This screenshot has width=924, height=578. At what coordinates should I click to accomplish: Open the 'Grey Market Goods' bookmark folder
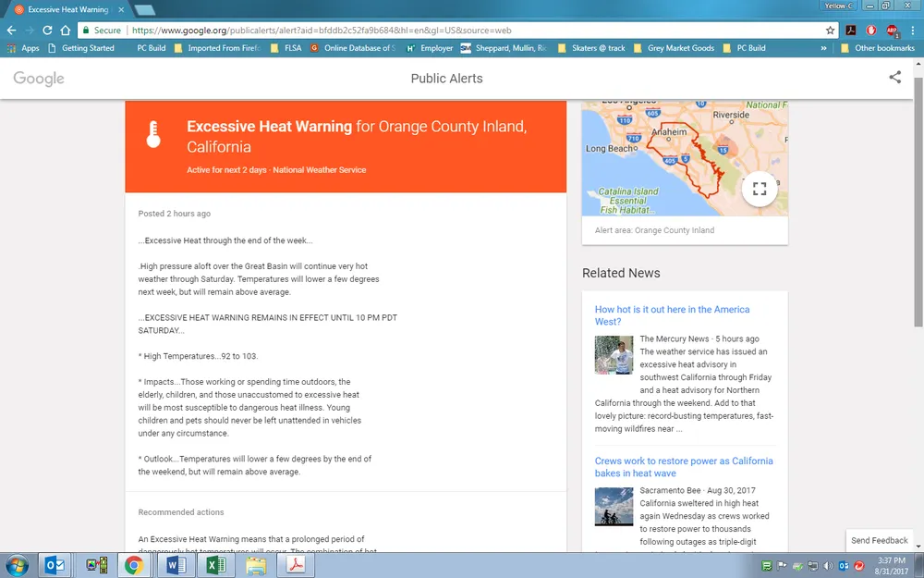[680, 48]
